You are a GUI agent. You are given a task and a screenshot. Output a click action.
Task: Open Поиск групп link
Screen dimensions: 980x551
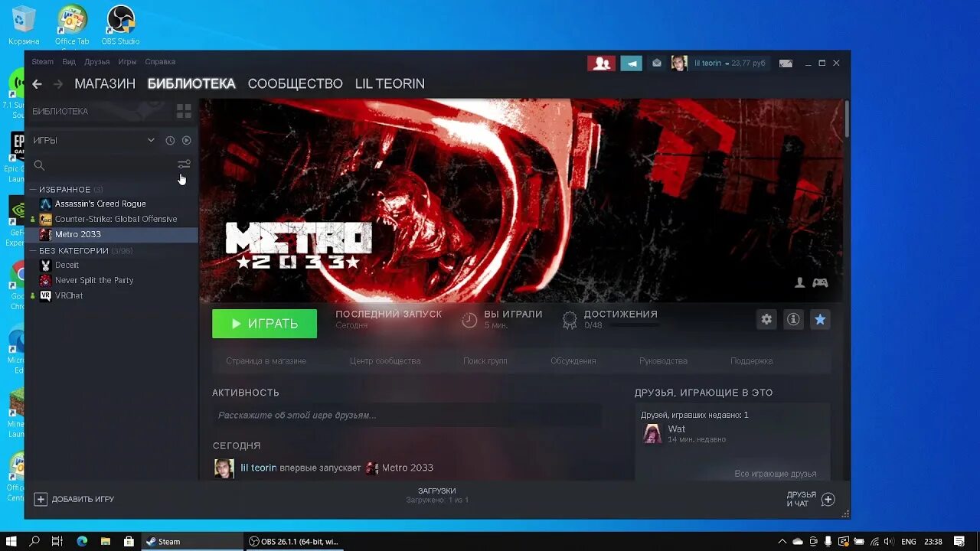485,361
